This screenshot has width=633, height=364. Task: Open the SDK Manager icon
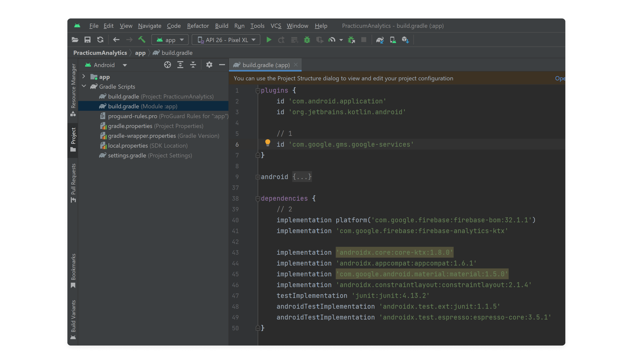tap(405, 40)
